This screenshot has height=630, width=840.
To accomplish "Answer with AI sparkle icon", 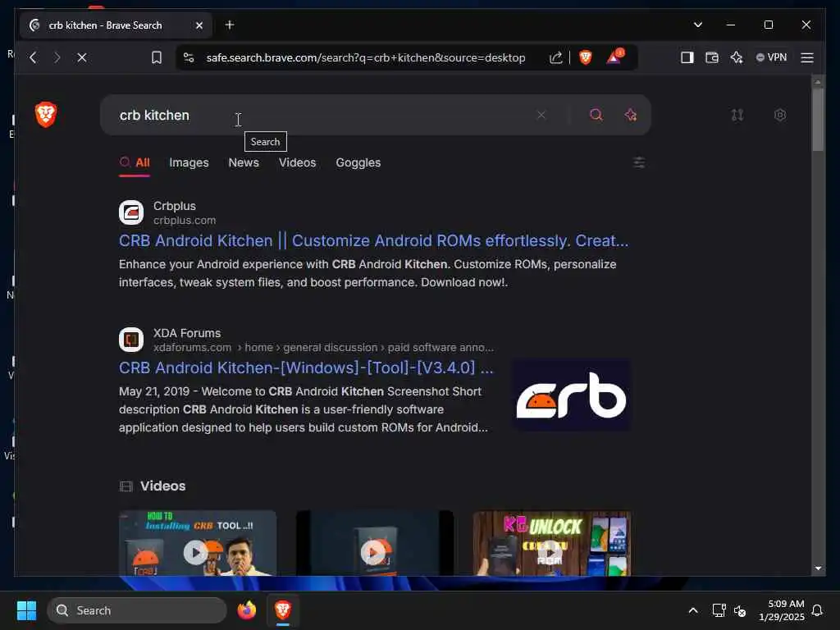I will point(631,115).
